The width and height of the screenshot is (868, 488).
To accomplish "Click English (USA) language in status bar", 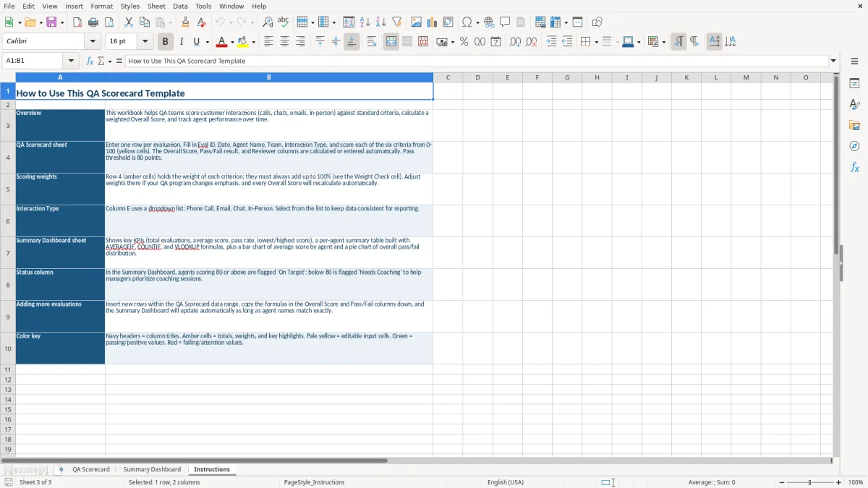I will click(506, 482).
